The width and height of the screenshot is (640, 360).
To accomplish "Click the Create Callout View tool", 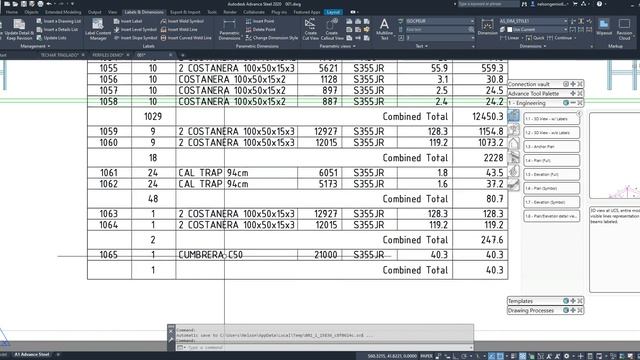I will pyautogui.click(x=332, y=29).
